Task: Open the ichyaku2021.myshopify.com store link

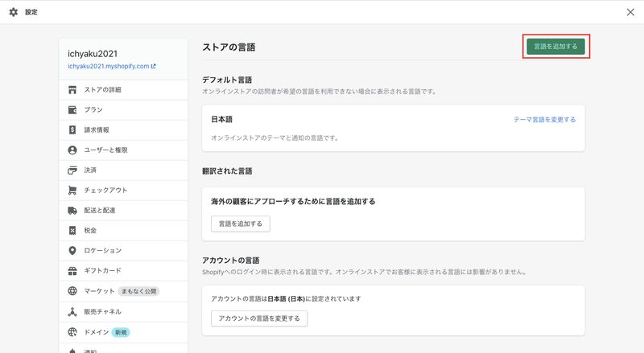Action: point(109,66)
